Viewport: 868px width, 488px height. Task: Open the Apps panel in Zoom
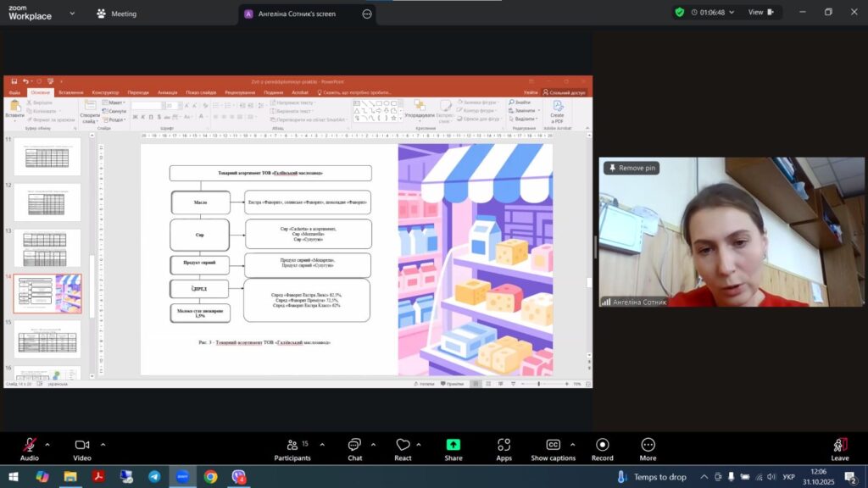(504, 448)
